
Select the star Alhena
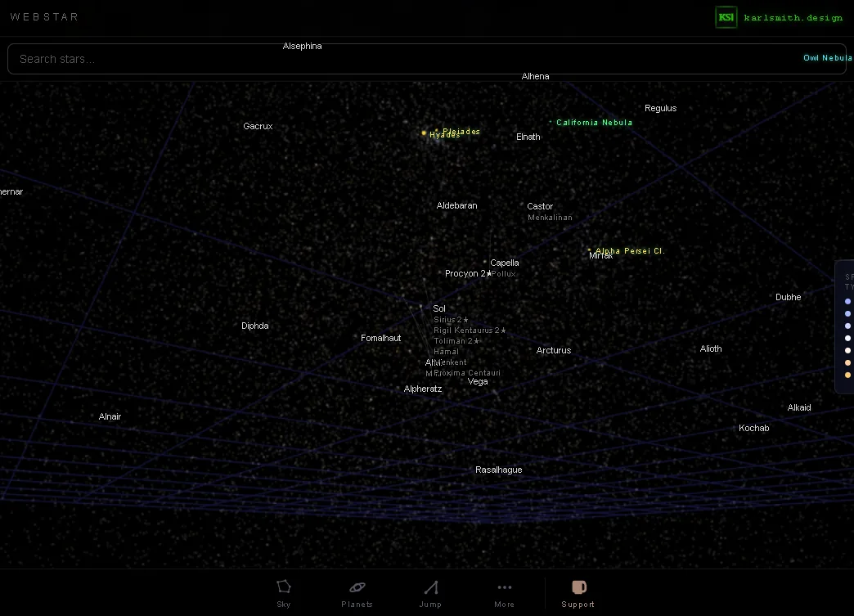coord(535,76)
